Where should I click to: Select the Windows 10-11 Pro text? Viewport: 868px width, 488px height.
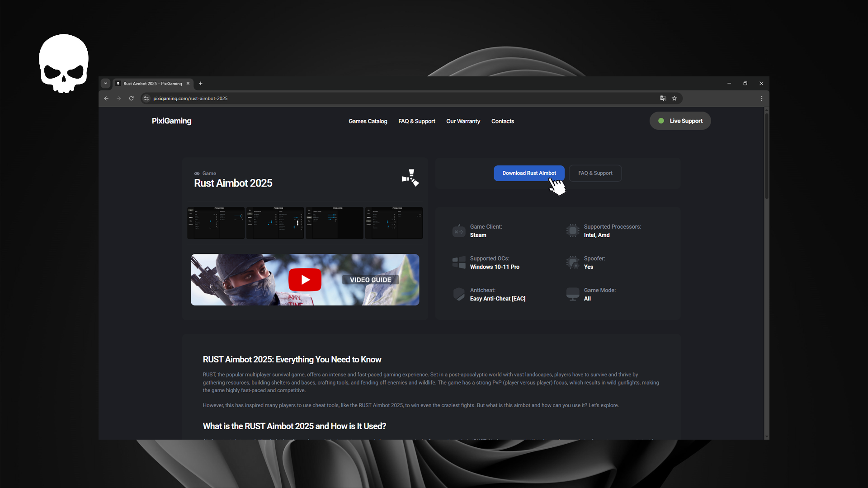tap(495, 267)
